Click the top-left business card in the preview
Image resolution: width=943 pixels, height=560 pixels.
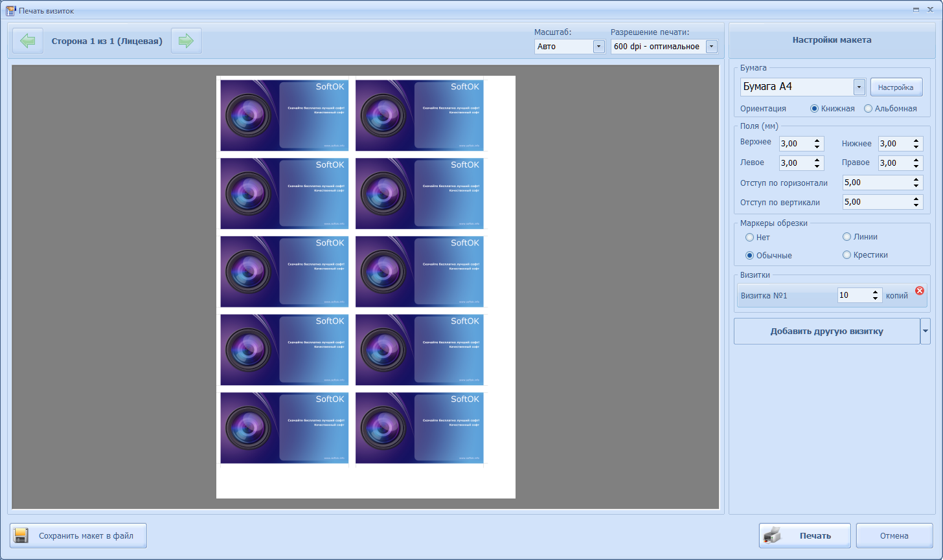(x=284, y=115)
